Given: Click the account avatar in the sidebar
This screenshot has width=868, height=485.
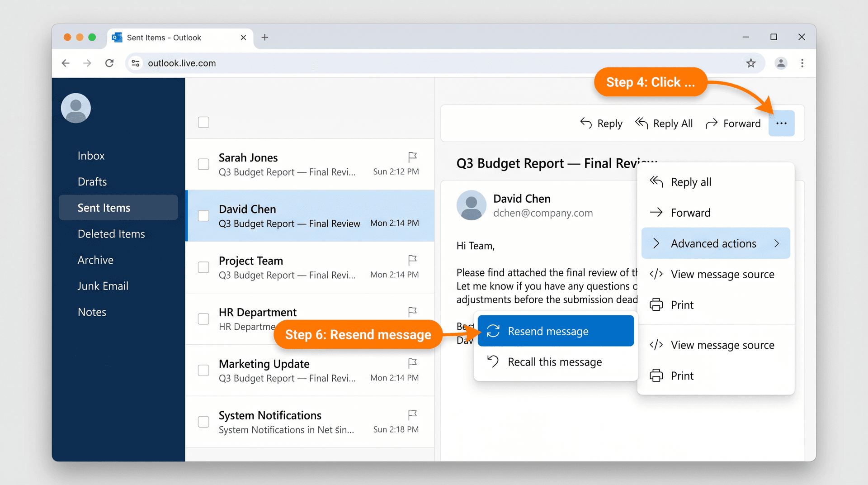Looking at the screenshot, I should (75, 108).
